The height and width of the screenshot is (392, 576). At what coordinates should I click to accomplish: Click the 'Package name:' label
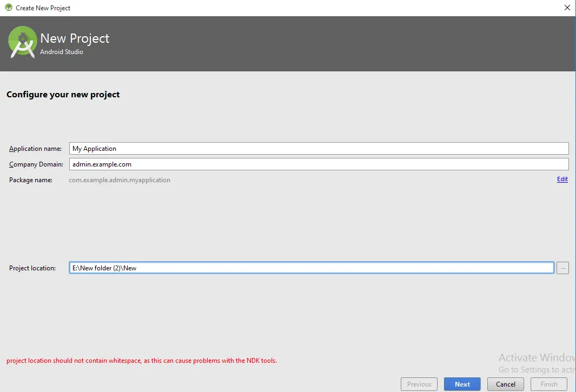31,180
